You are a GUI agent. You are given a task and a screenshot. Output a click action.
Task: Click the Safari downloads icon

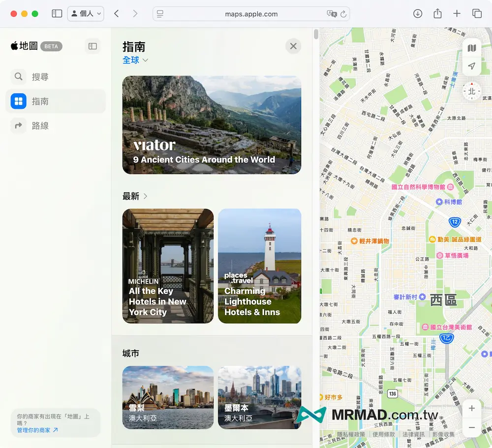pyautogui.click(x=418, y=14)
